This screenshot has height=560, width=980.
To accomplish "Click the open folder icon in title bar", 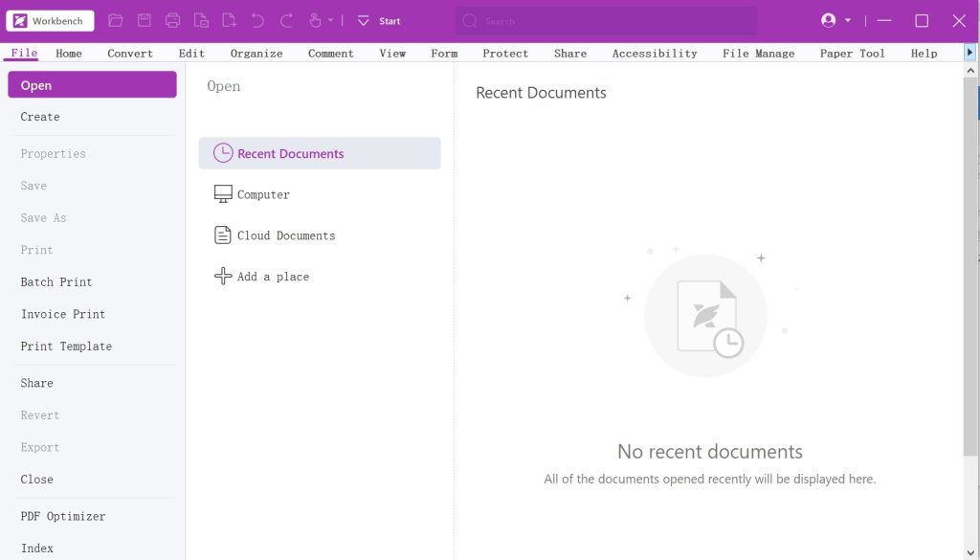I will tap(116, 20).
